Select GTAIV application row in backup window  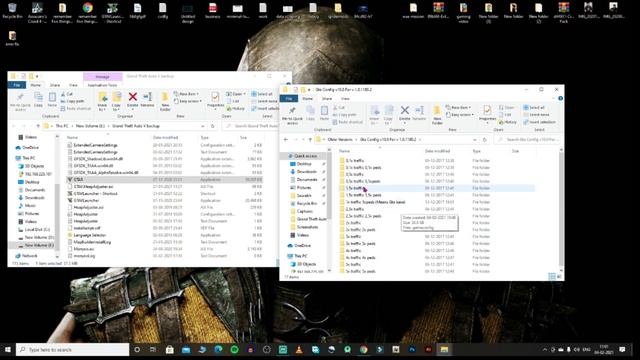[x=164, y=180]
